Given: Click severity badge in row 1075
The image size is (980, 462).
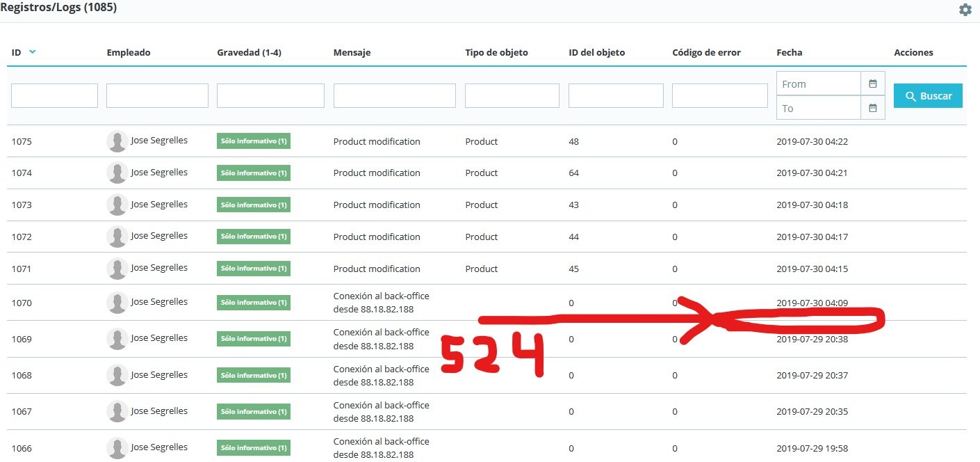Looking at the screenshot, I should coord(254,141).
